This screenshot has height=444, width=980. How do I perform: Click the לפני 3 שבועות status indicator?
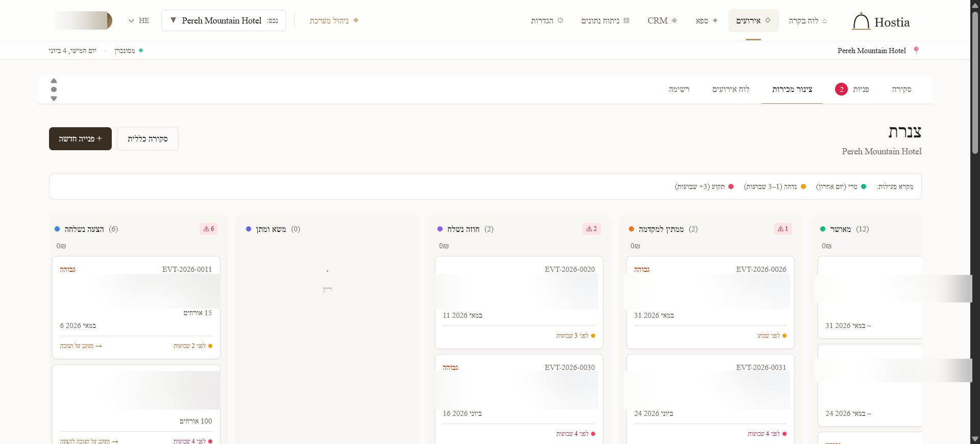[x=576, y=336]
